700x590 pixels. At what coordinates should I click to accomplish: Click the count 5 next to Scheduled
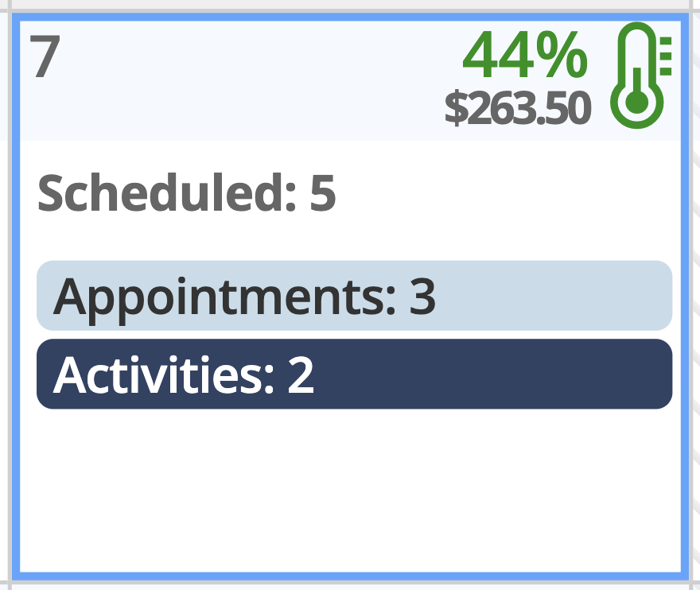(x=322, y=194)
